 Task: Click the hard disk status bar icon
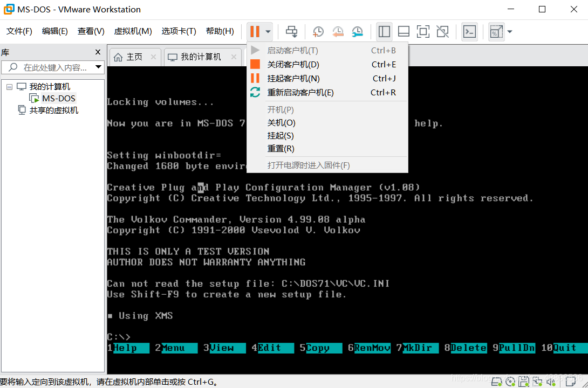pyautogui.click(x=496, y=382)
